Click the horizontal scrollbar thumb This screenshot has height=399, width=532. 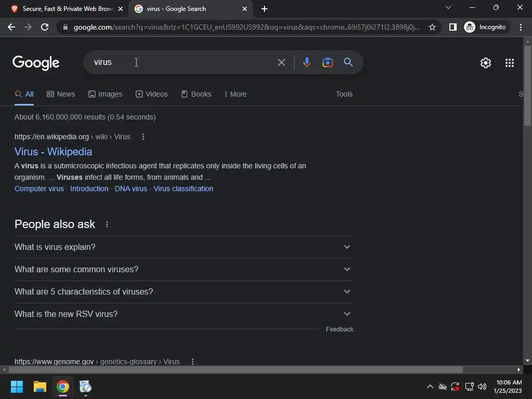point(236,369)
